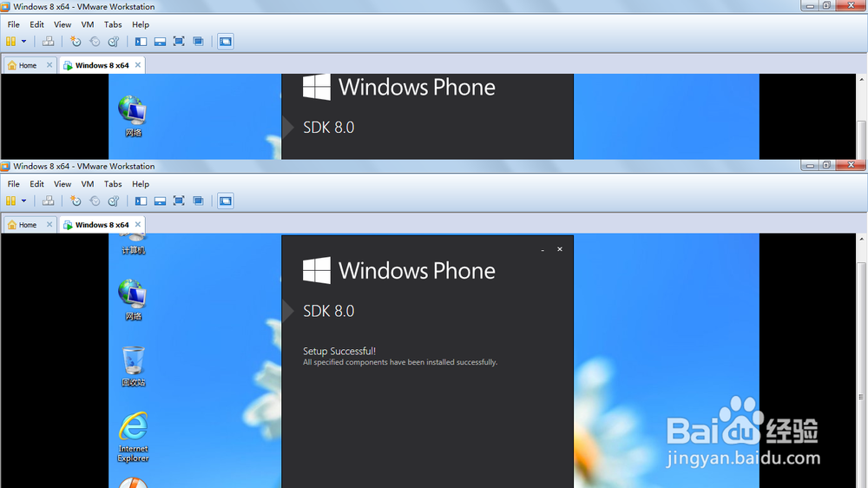This screenshot has height=488, width=868.
Task: Open the File menu in lower VMware window
Action: point(13,184)
